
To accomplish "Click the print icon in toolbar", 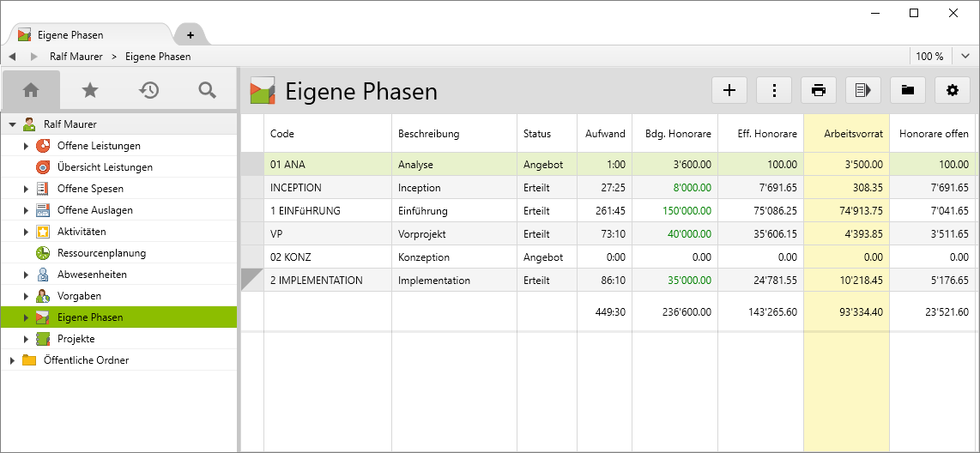I will 819,90.
